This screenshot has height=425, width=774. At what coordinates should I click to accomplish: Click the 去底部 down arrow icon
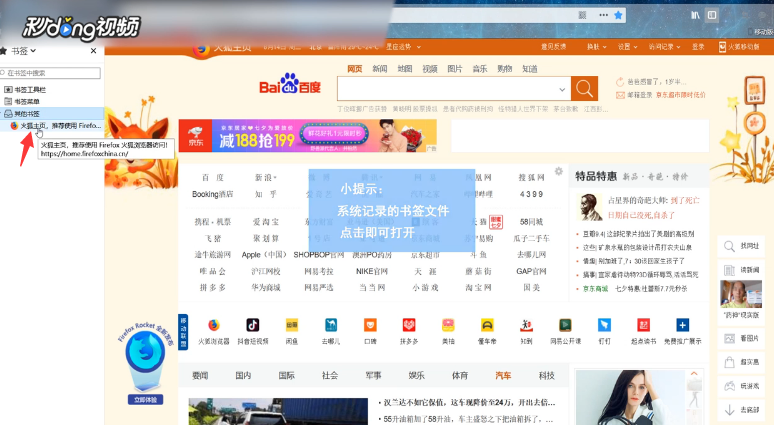click(x=730, y=410)
